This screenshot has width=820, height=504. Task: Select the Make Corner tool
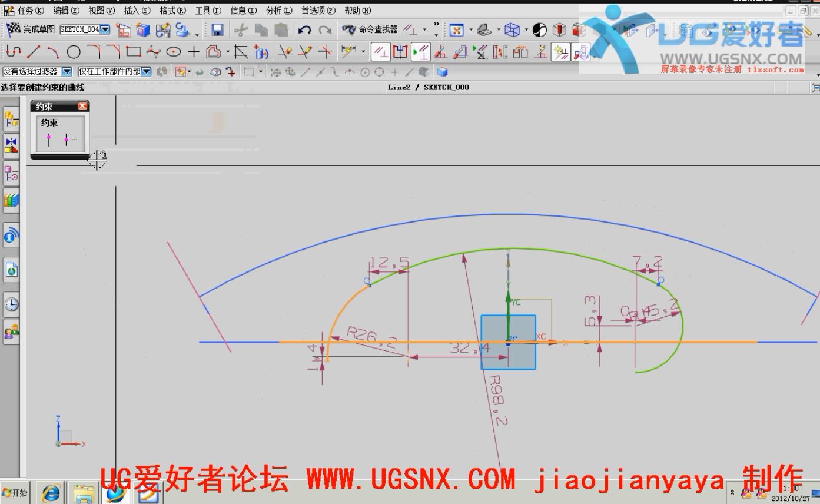(x=324, y=52)
